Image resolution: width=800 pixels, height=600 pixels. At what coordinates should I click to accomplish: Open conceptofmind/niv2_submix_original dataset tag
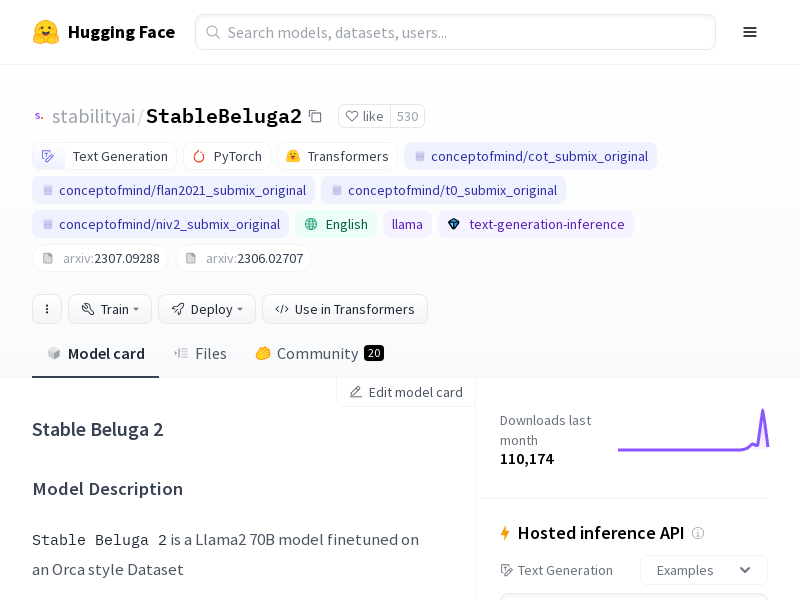pos(161,224)
